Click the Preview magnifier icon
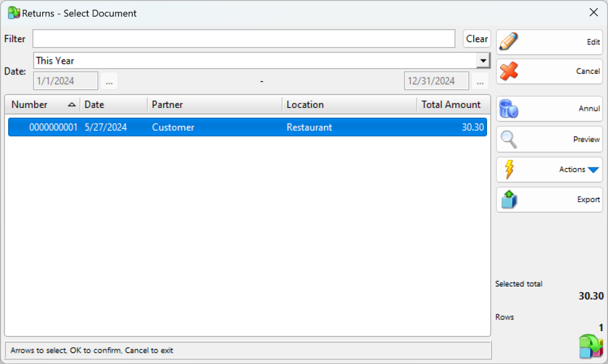The height and width of the screenshot is (364, 608). (x=509, y=139)
